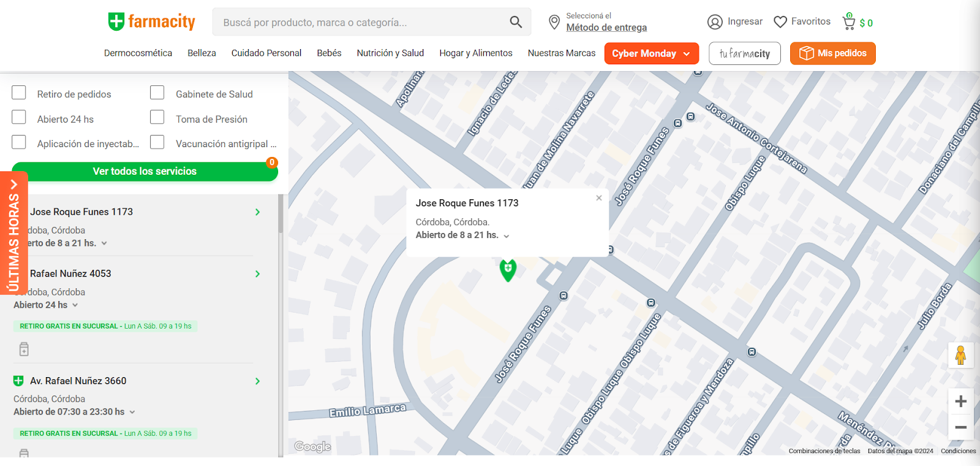980x466 pixels.
Task: Expand hours for Jose Roque Funes 1173 in list
Action: pyautogui.click(x=104, y=243)
